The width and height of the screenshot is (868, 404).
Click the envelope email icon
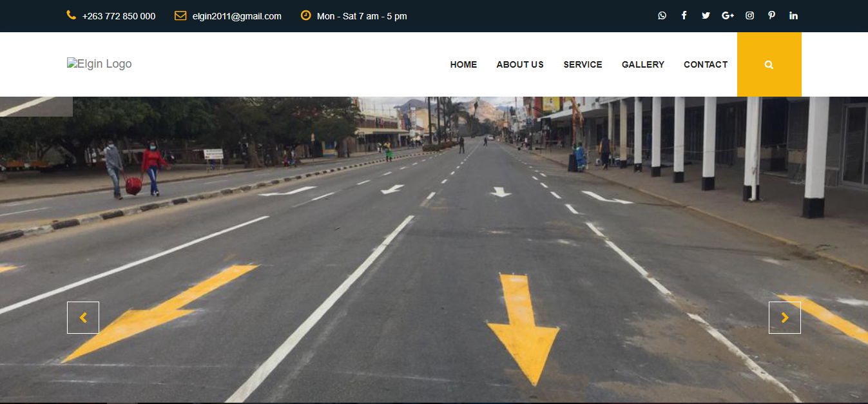[180, 15]
